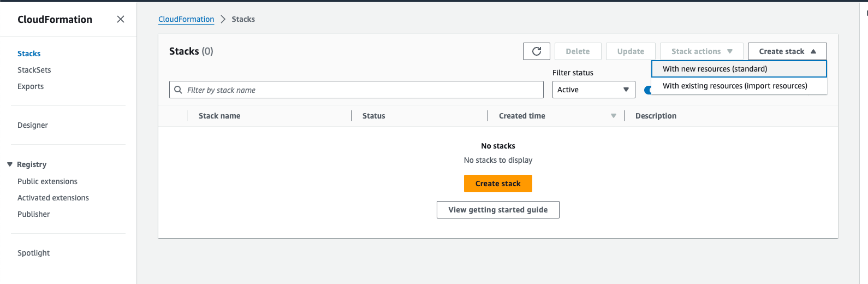The width and height of the screenshot is (868, 284).
Task: Click the Stacks breadcrumb text
Action: [x=243, y=19]
